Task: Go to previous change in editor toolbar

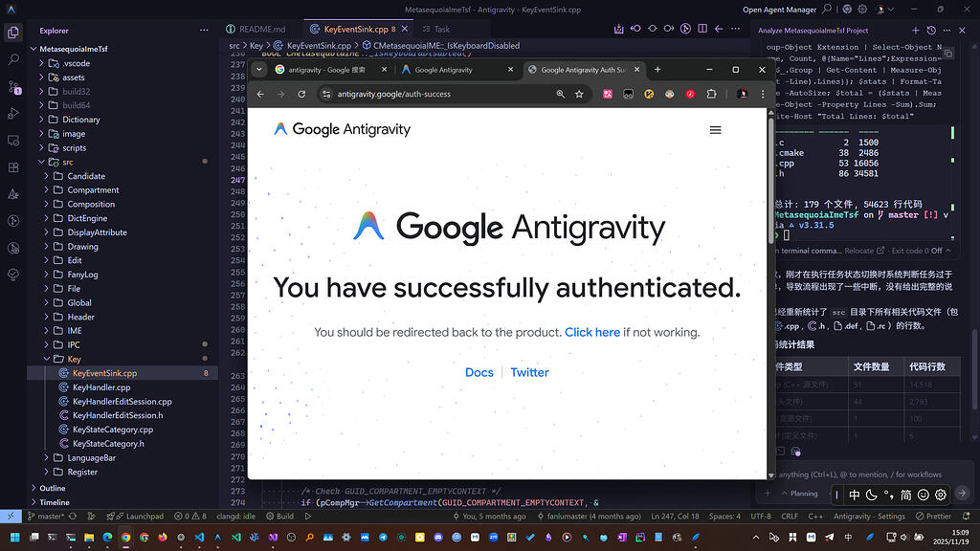Action: pyautogui.click(x=635, y=29)
